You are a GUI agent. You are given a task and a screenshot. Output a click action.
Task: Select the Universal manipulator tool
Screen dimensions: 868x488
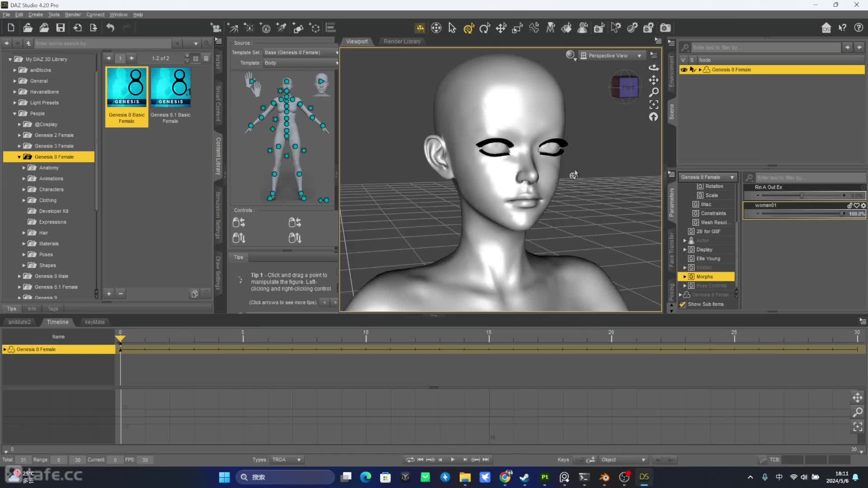tap(468, 28)
